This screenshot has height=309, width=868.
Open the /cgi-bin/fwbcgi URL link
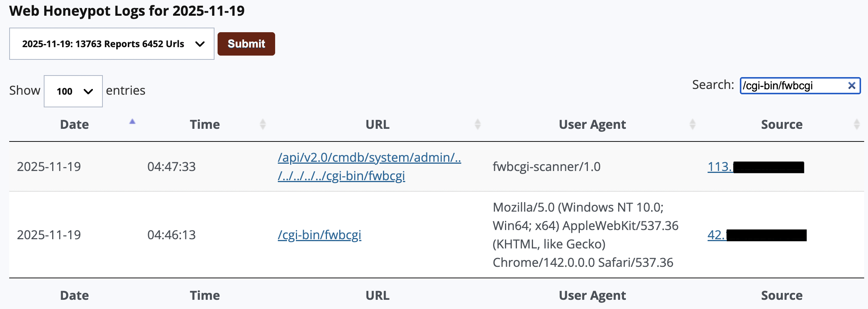click(x=319, y=235)
